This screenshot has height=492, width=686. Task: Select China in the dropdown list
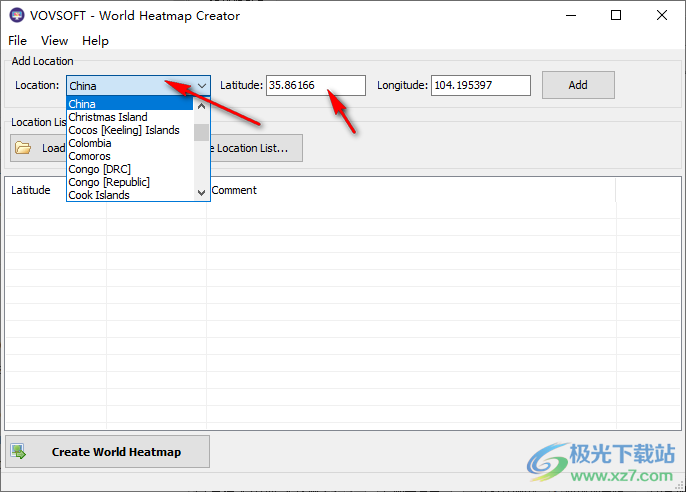[x=130, y=104]
